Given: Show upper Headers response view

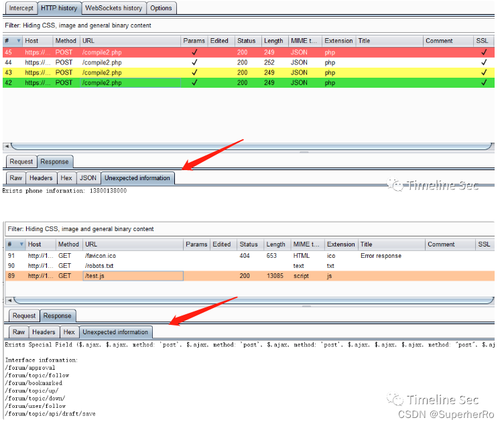Looking at the screenshot, I should coord(41,178).
